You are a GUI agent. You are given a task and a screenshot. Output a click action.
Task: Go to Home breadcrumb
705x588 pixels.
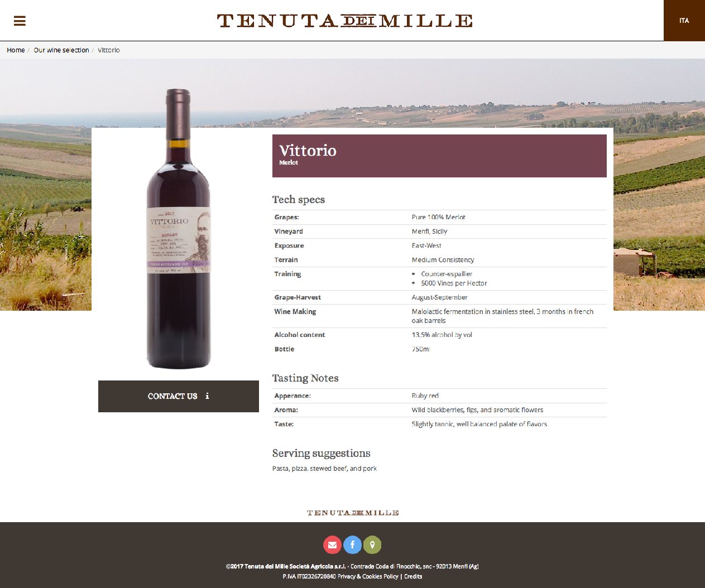point(16,50)
